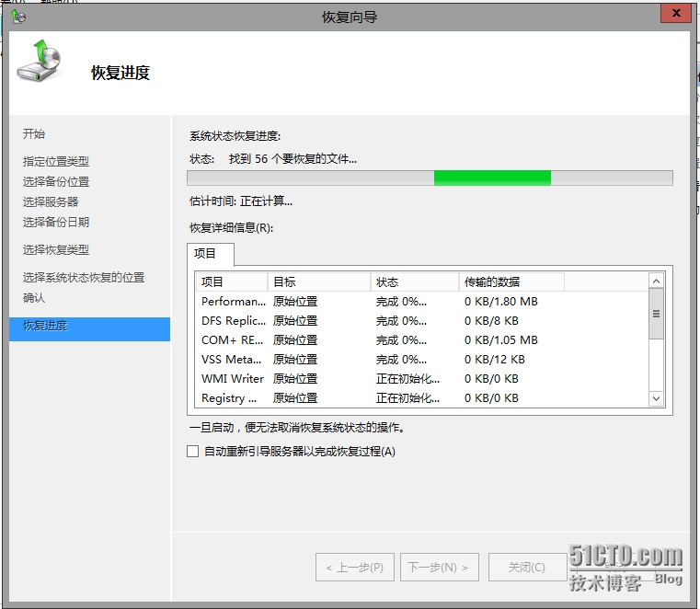Select the highlighted 恢复进度 wizard step
The height and width of the screenshot is (609, 700).
coord(89,329)
